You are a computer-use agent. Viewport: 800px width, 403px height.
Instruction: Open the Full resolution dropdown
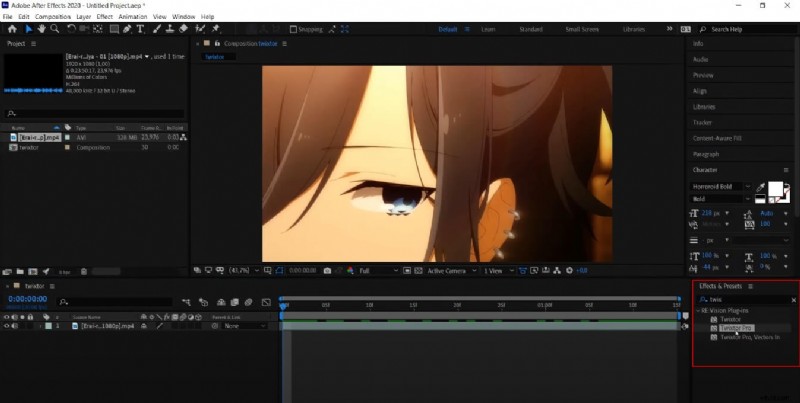click(378, 271)
